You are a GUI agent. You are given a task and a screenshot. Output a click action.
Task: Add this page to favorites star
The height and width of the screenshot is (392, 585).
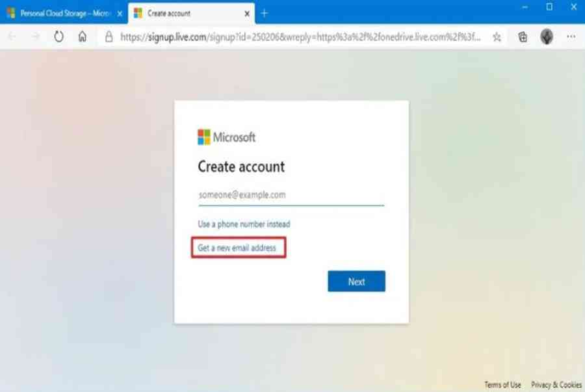(497, 37)
